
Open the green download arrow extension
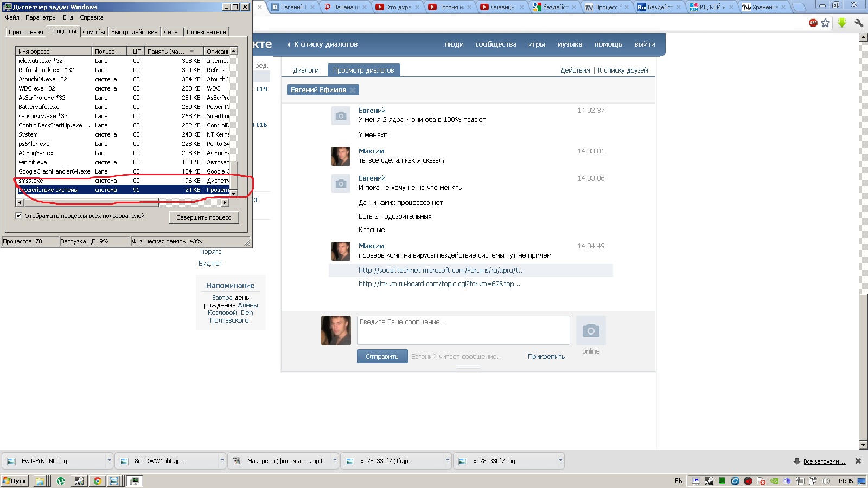click(x=842, y=23)
